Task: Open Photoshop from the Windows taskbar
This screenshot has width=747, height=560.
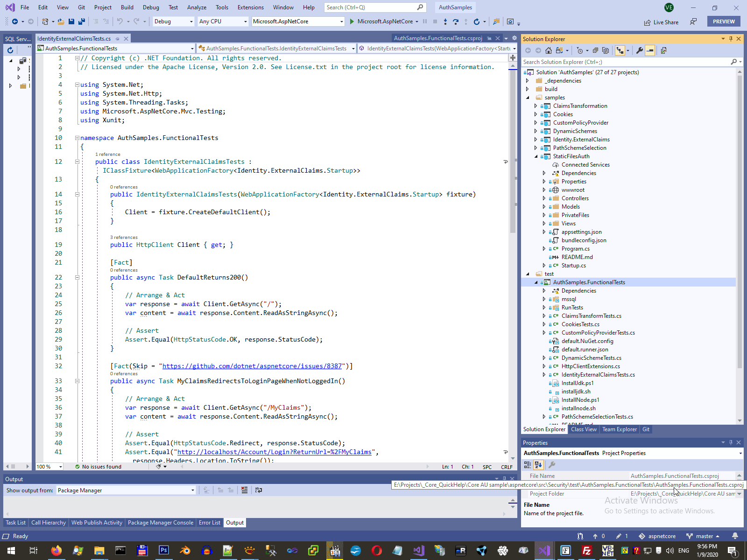Action: point(163,551)
